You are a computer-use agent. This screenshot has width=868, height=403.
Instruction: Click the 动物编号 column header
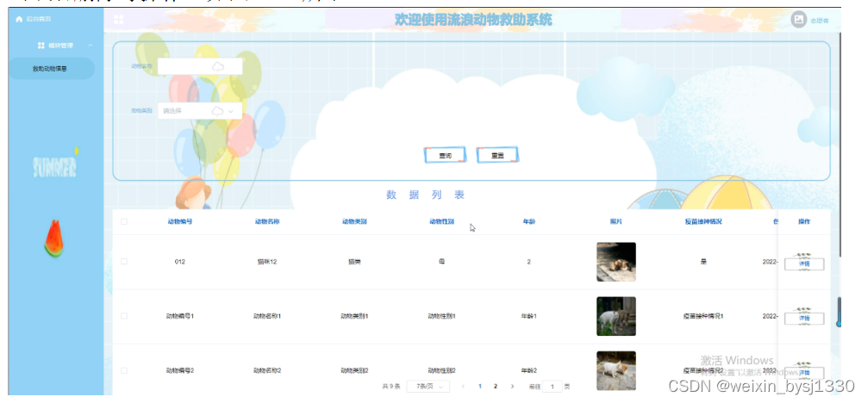tap(180, 221)
